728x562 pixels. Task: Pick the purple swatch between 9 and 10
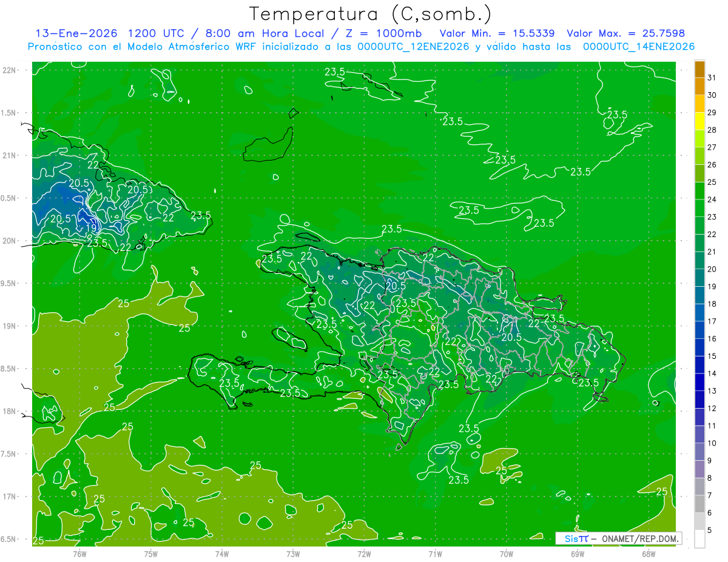coord(699,452)
